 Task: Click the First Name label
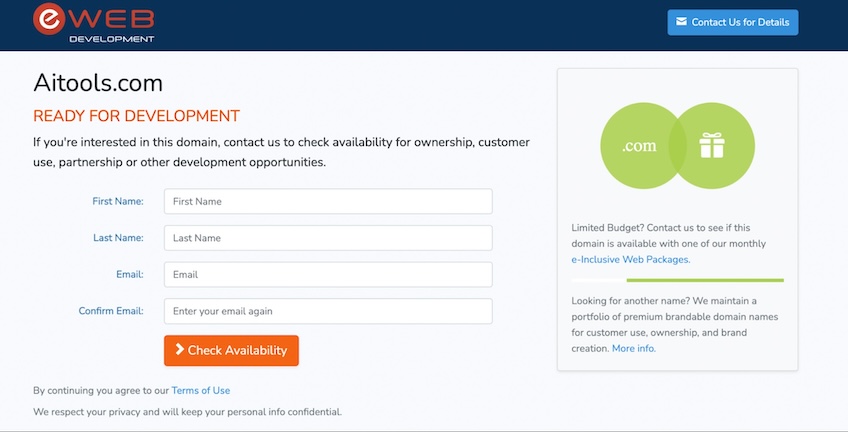(118, 201)
